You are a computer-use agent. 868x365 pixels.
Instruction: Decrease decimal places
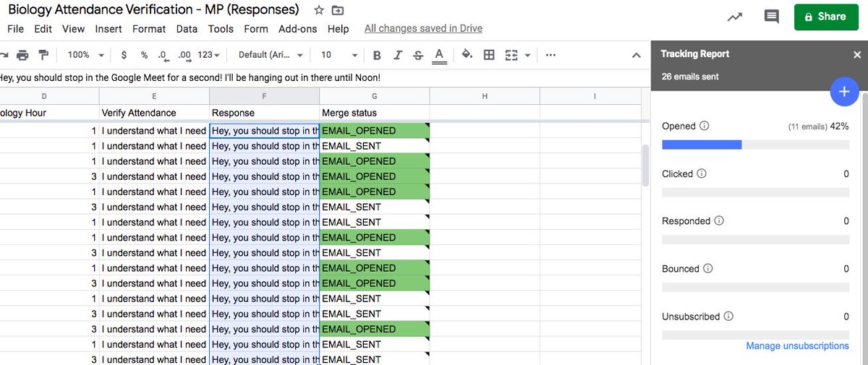[163, 55]
